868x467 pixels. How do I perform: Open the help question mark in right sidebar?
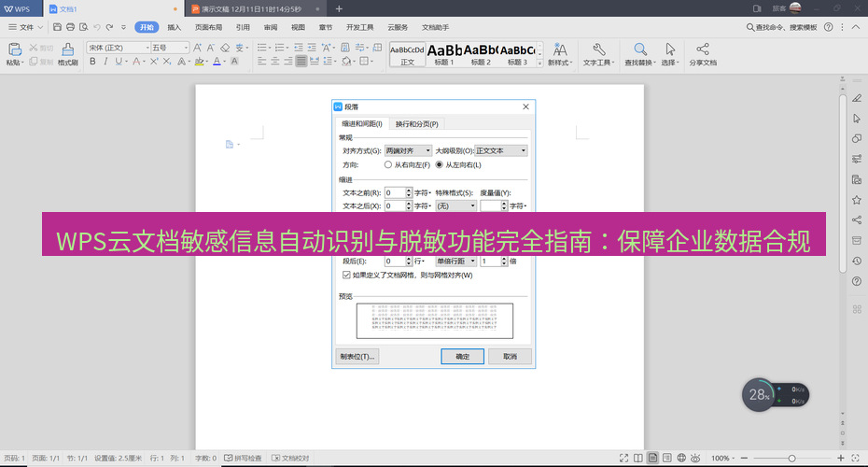coord(857,281)
